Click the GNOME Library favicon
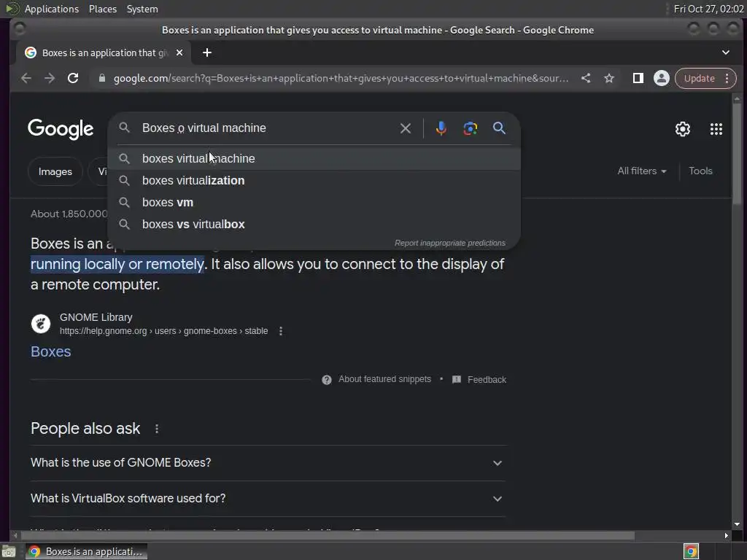The height and width of the screenshot is (560, 747). [x=41, y=324]
